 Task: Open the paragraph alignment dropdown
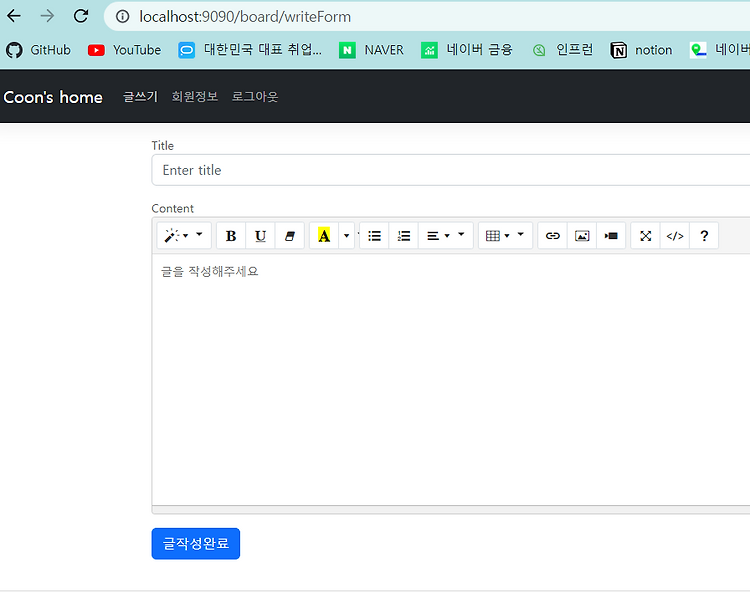(445, 235)
